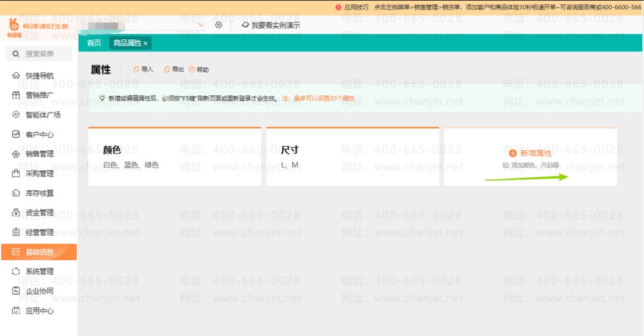The height and width of the screenshot is (336, 644).
Task: Open the 系统管理 menu
Action: pos(39,272)
